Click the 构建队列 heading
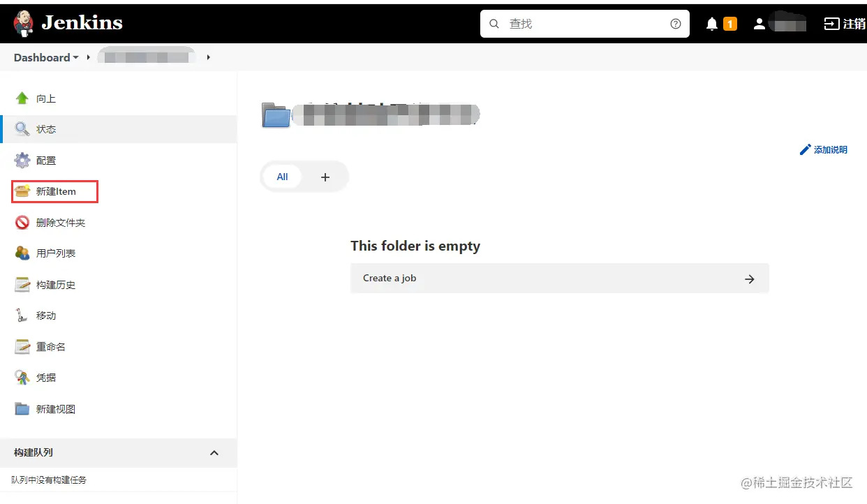Viewport: 867px width, 504px height. pyautogui.click(x=34, y=452)
